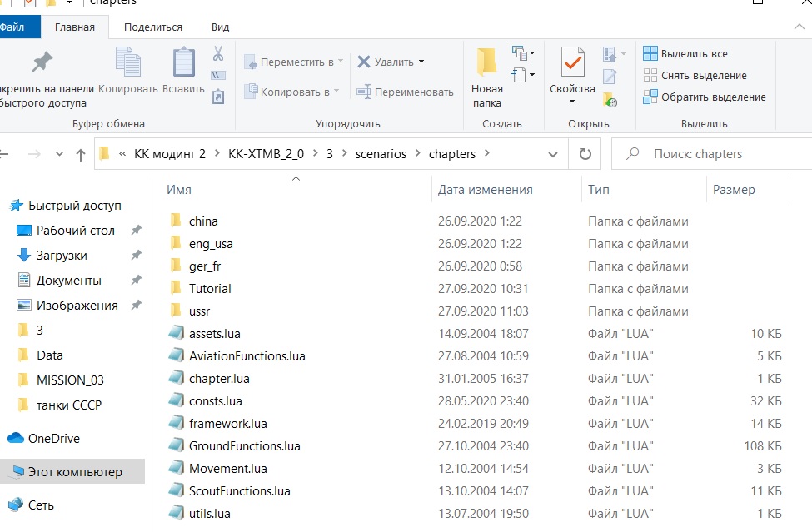Click the china folder icon

176,221
